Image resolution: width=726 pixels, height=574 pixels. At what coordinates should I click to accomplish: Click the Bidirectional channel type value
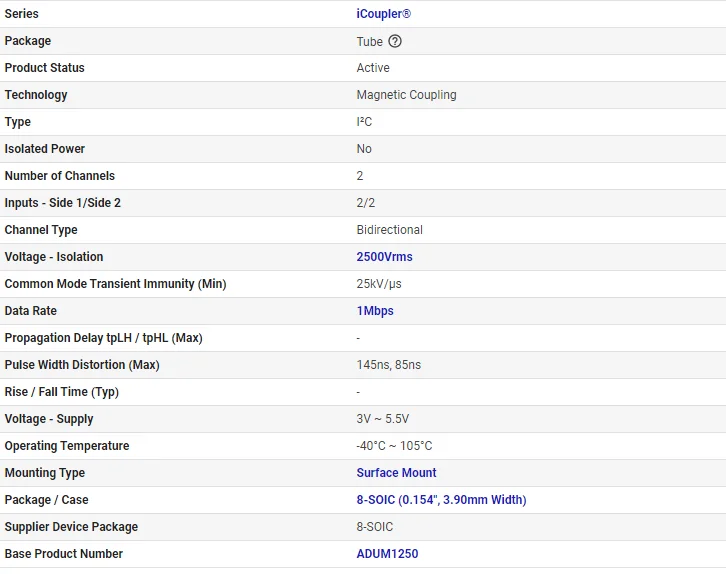pyautogui.click(x=389, y=230)
